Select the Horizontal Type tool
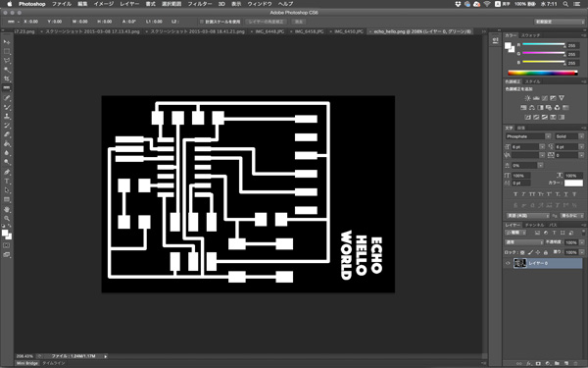 pos(7,181)
